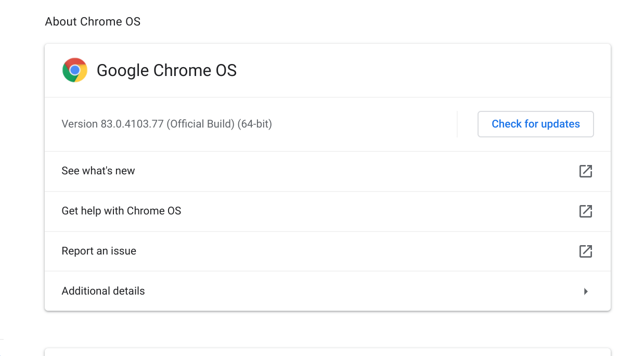Expand Additional details using the arrow
The image size is (644, 356).
pos(586,291)
